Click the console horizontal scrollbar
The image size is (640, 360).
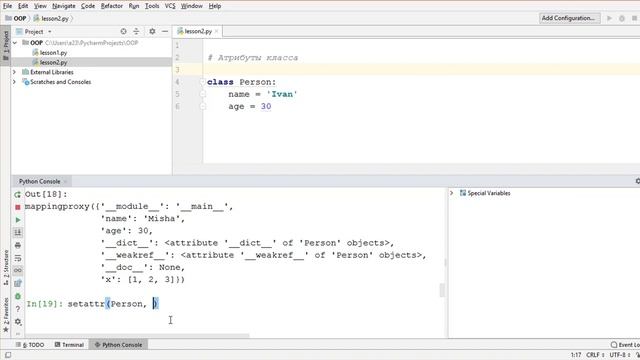tap(137, 336)
